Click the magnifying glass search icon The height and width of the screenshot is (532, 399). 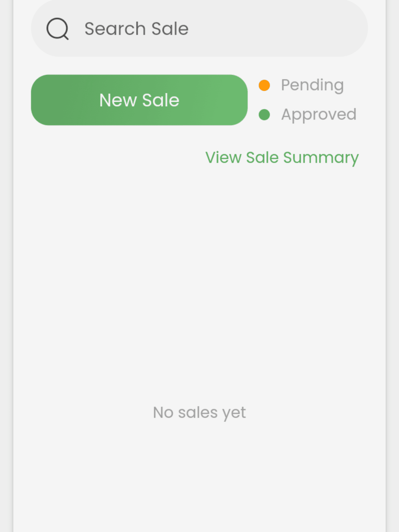point(57,29)
